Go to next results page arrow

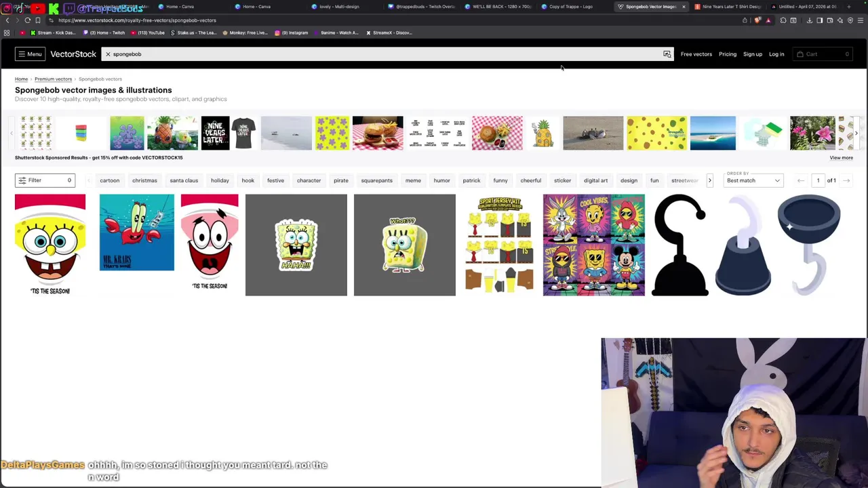pyautogui.click(x=846, y=181)
